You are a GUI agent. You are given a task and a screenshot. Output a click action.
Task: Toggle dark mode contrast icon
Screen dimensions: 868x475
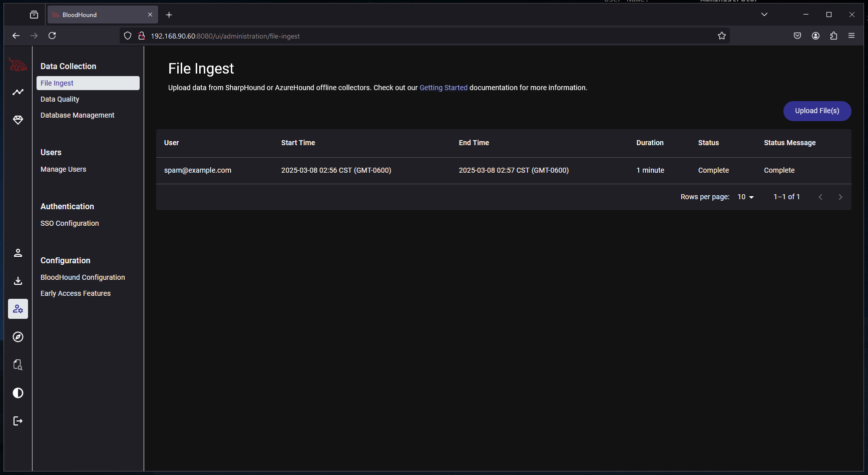click(x=18, y=393)
